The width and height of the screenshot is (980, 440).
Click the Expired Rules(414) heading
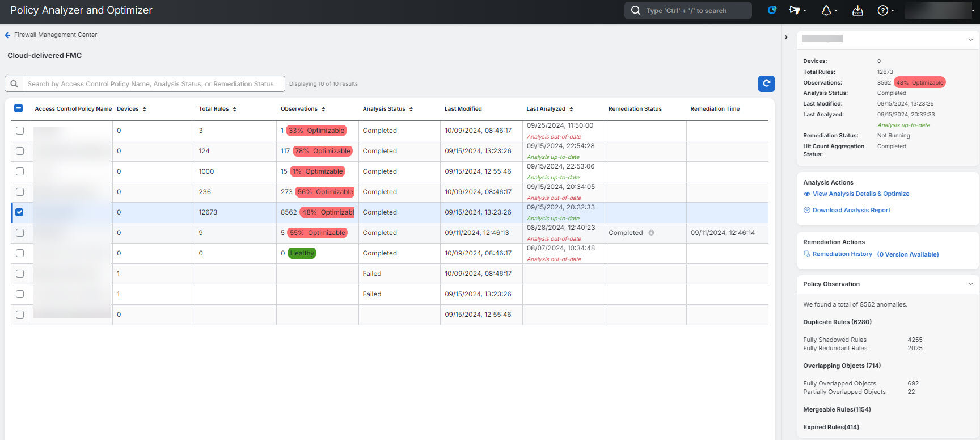point(831,427)
